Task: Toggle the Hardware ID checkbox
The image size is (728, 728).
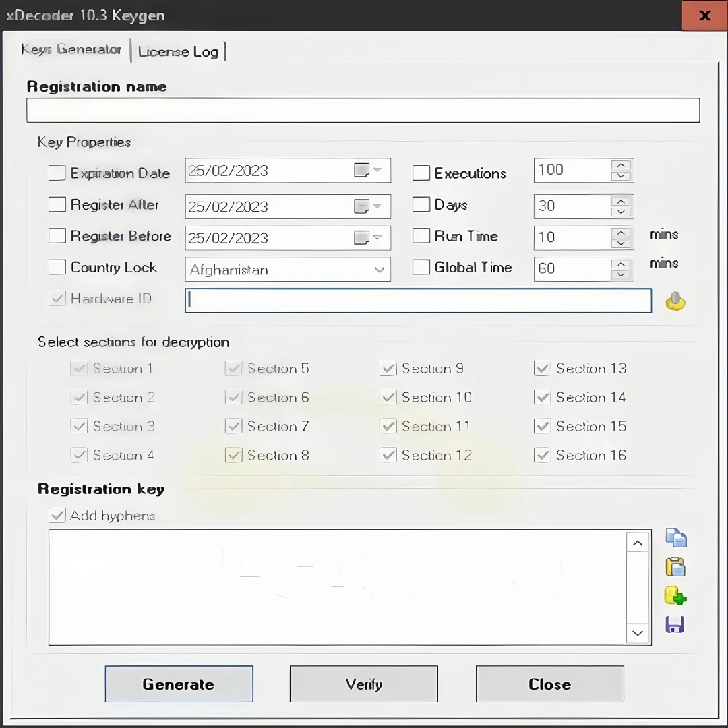Action: coord(57,299)
